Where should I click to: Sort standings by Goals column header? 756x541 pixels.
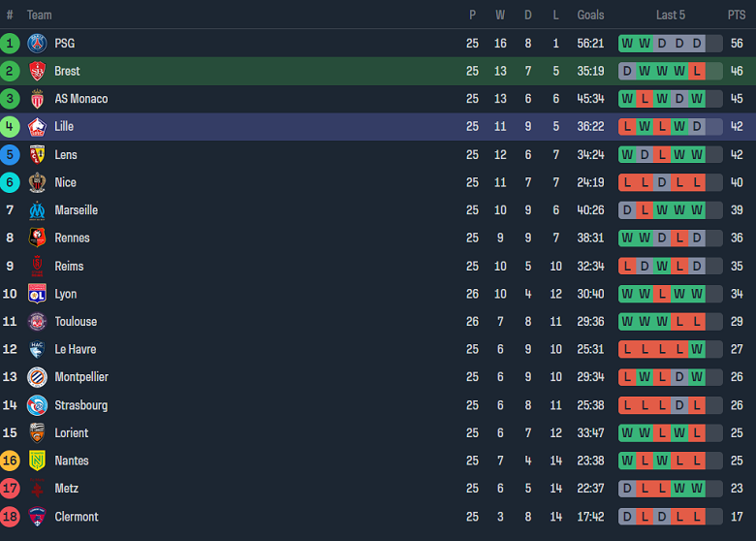[590, 15]
